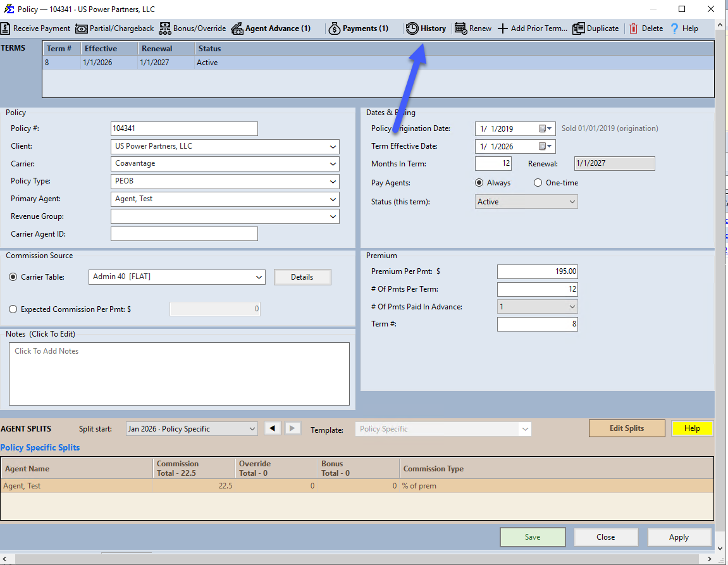728x565 pixels.
Task: Open the Template Policy Specific dropdown
Action: pyautogui.click(x=524, y=429)
